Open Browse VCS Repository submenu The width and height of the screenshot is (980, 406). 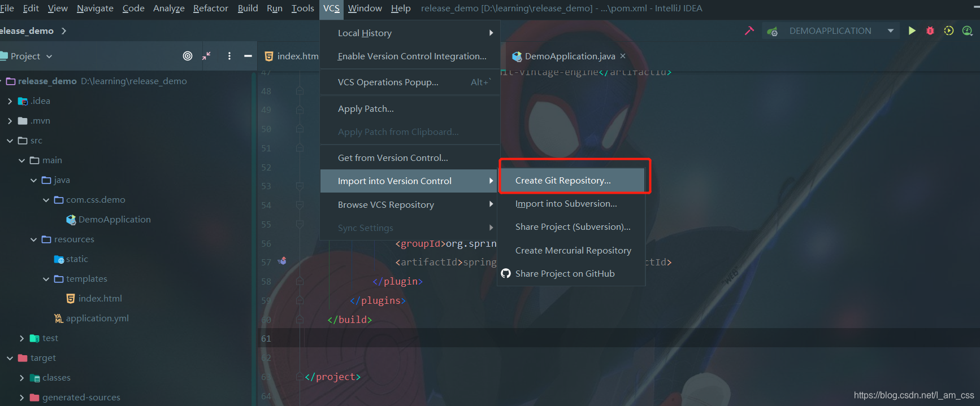(410, 204)
